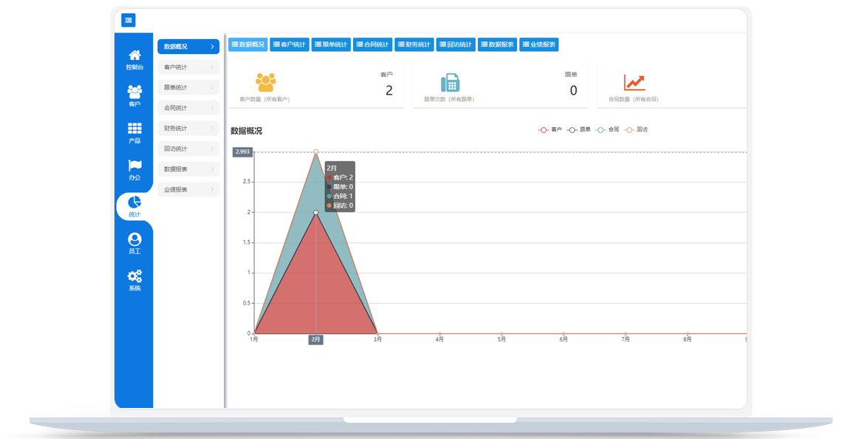
Task: Click the 2月 peak data point on chart
Action: [x=316, y=152]
